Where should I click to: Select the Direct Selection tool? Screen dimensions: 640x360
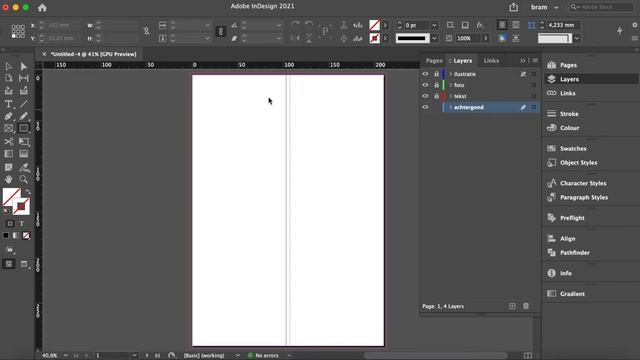24,66
